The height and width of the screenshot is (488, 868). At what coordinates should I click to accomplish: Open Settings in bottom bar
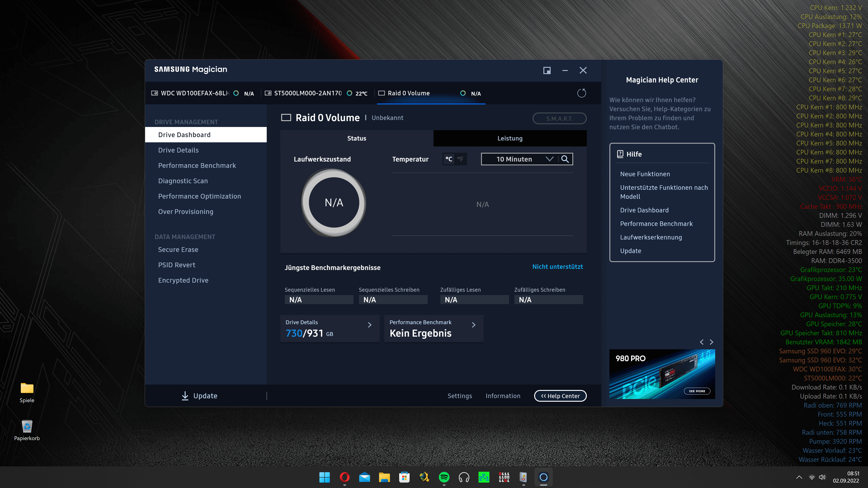(x=460, y=396)
